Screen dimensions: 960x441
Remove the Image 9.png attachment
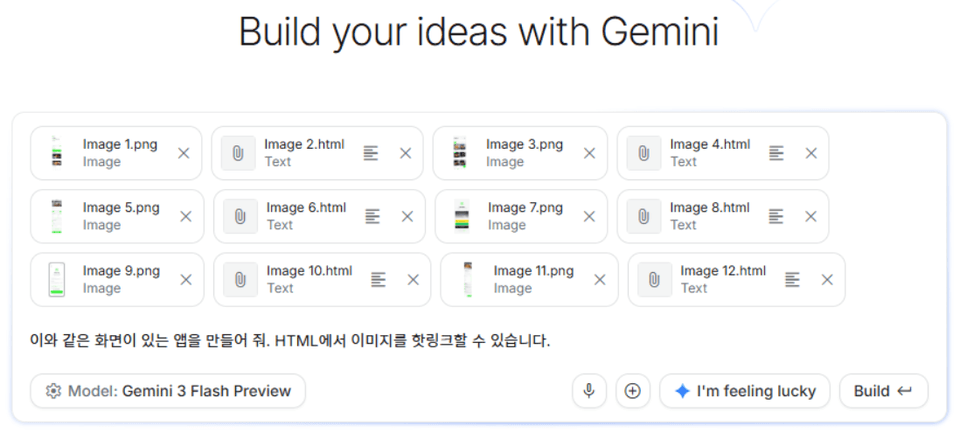pos(186,280)
